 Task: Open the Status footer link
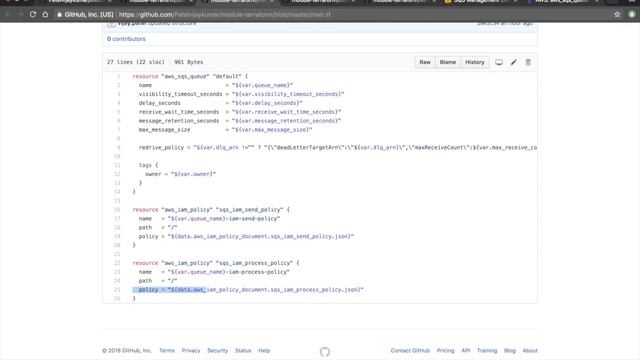tap(243, 351)
